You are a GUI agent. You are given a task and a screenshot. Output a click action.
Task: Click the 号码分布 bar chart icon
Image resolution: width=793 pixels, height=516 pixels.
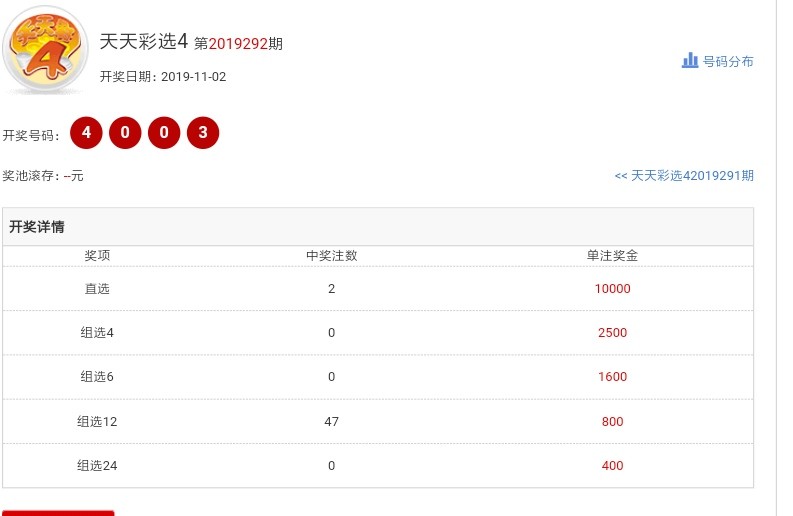coord(690,61)
